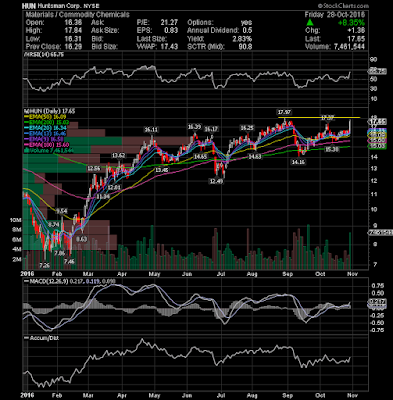Click the Volume legend entry in price panel
The image size is (393, 400).
pyautogui.click(x=49, y=151)
